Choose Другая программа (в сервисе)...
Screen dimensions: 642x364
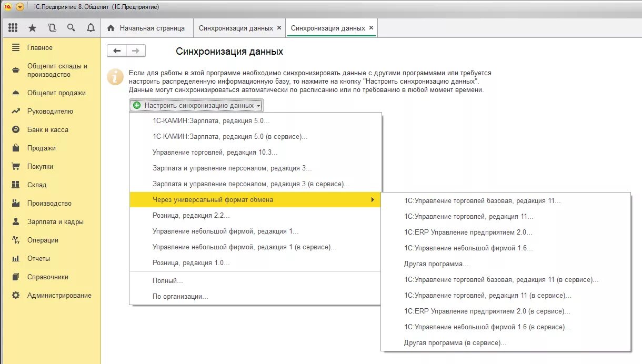[x=505, y=342]
